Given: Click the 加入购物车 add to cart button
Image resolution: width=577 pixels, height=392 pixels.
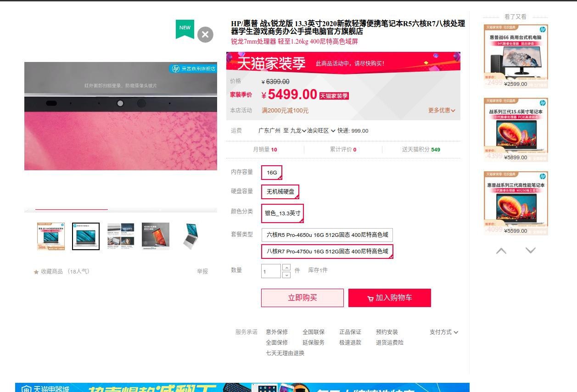Looking at the screenshot, I should pos(389,298).
